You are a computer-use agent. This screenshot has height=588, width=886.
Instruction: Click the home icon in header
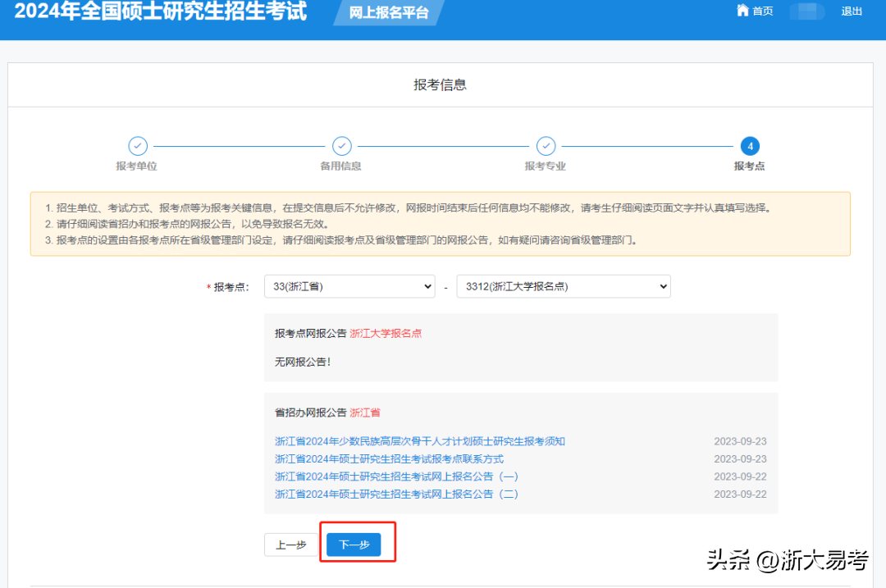[x=742, y=11]
